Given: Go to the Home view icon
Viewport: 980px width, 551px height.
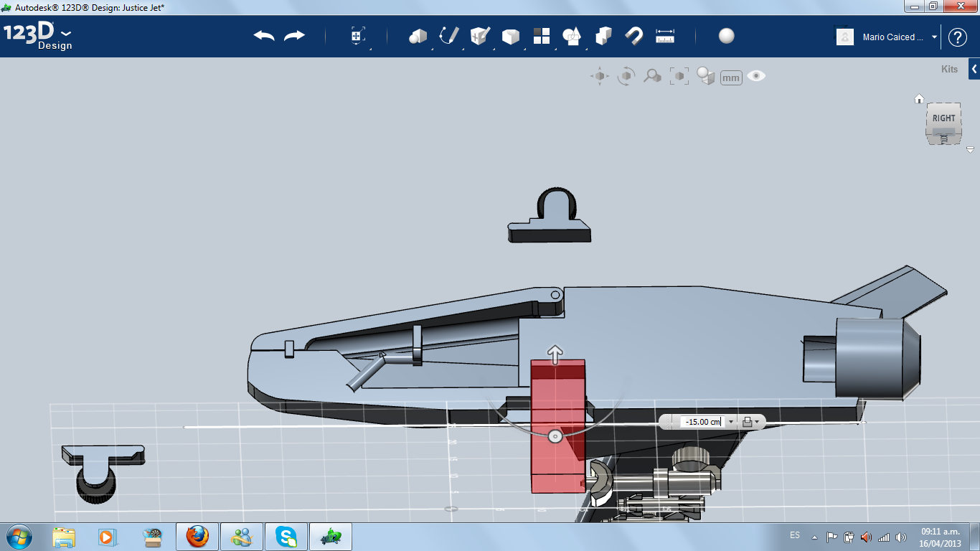Looking at the screenshot, I should tap(918, 99).
